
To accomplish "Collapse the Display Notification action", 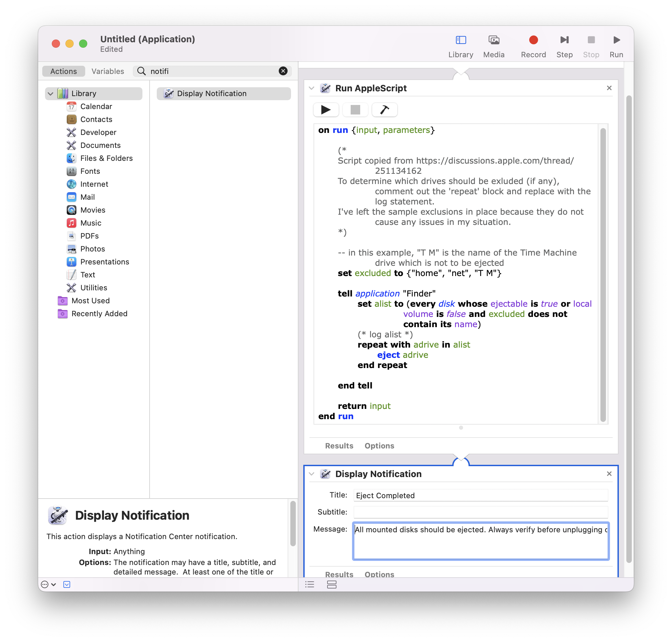I will (311, 474).
